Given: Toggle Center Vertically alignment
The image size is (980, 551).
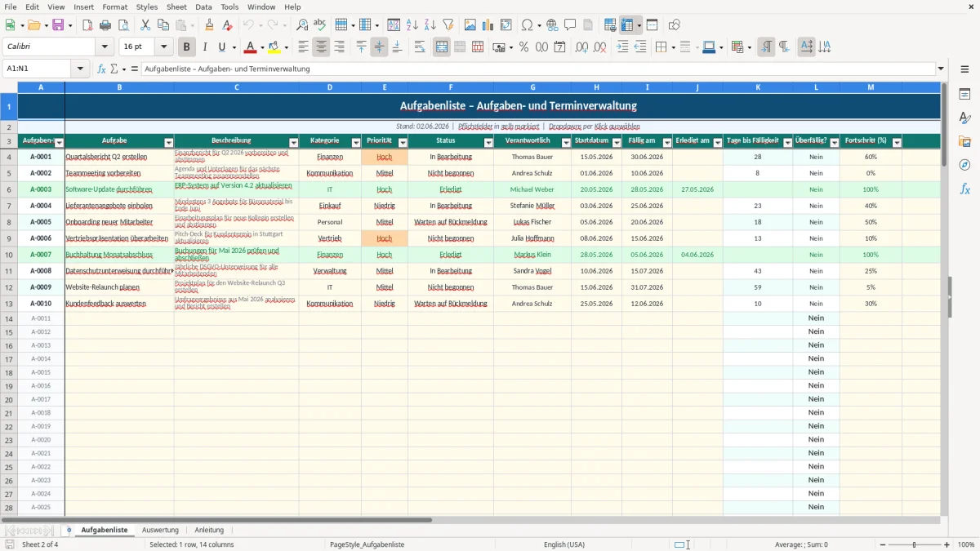Looking at the screenshot, I should [x=379, y=47].
